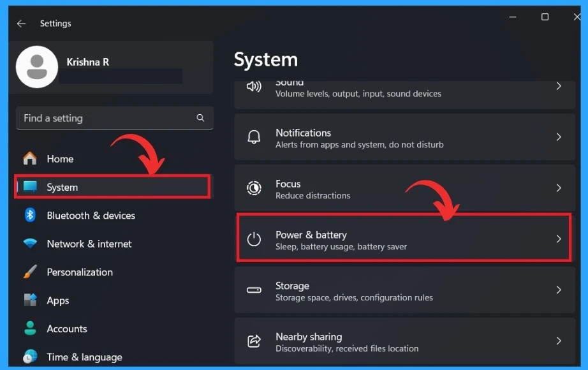The image size is (588, 370).
Task: Click the Network wifi icon
Action: 30,243
